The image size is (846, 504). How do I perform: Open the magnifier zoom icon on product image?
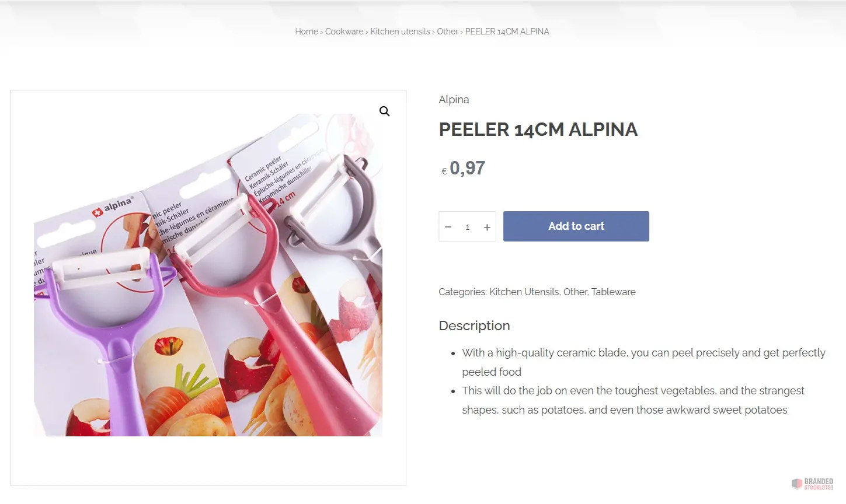(x=384, y=111)
